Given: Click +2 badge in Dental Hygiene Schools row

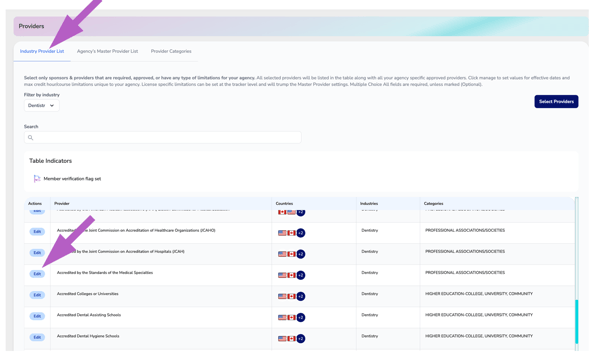Looking at the screenshot, I should pos(301,338).
